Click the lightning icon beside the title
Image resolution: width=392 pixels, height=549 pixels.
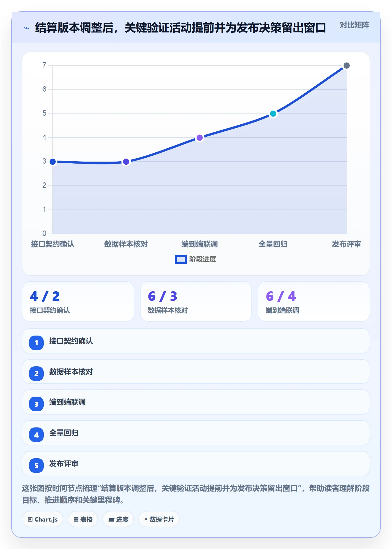coord(27,28)
